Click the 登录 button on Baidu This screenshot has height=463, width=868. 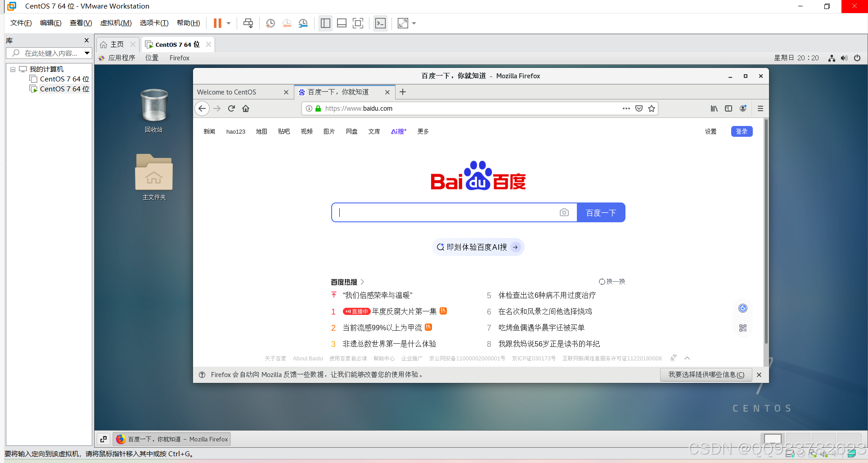pos(742,131)
